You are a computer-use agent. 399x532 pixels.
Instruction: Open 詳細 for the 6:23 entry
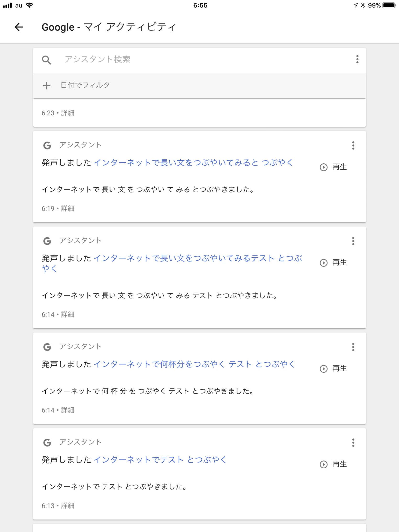click(x=68, y=113)
